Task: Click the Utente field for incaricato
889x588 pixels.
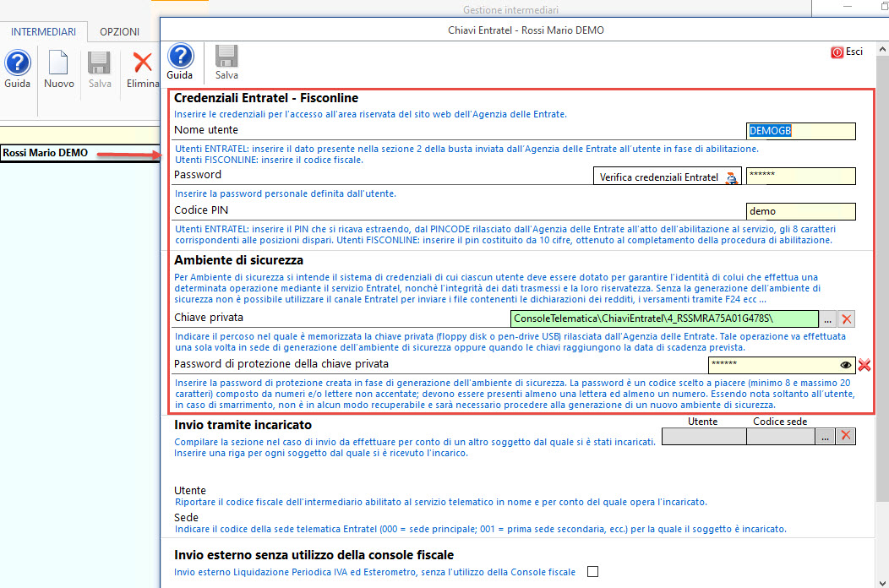Action: (704, 436)
